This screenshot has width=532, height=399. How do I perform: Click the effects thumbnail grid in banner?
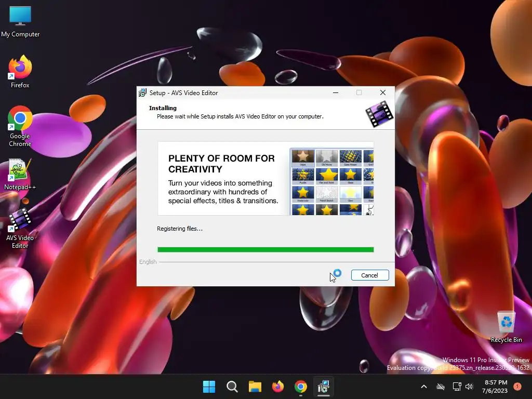coord(332,182)
